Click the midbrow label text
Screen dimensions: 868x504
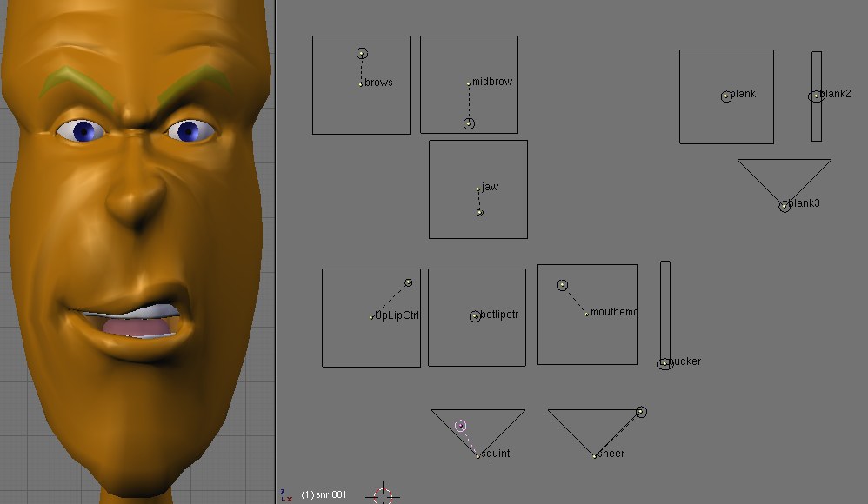492,82
